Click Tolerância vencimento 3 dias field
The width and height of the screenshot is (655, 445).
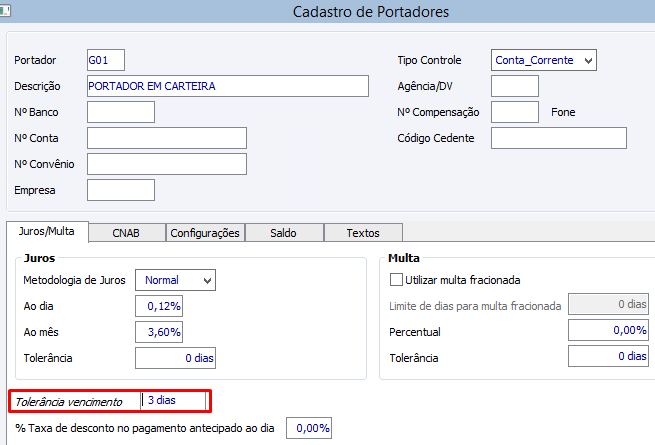[173, 400]
